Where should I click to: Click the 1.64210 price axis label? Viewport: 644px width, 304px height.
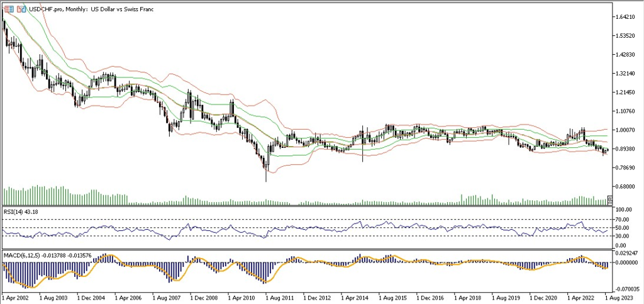625,17
